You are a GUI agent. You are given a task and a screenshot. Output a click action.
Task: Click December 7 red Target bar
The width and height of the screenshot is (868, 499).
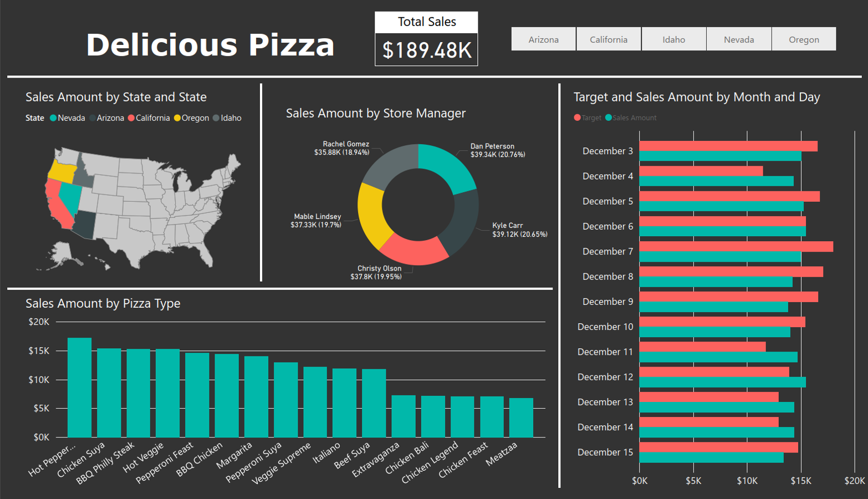click(736, 247)
